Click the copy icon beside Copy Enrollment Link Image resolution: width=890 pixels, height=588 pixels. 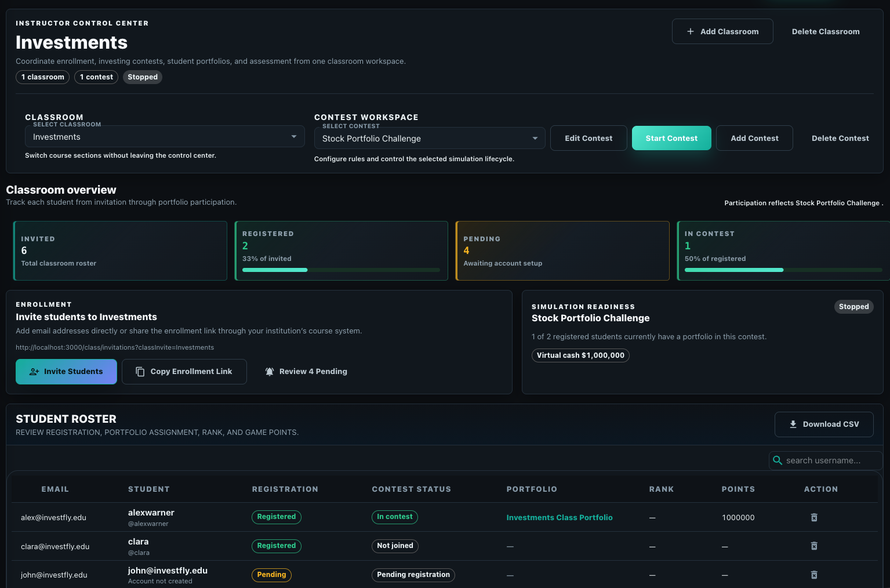[140, 372]
